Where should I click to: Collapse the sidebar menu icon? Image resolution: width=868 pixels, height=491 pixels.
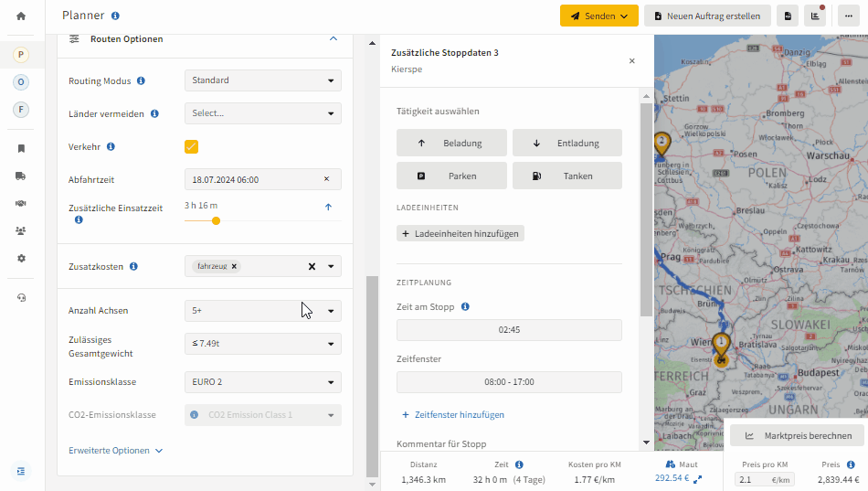click(21, 471)
